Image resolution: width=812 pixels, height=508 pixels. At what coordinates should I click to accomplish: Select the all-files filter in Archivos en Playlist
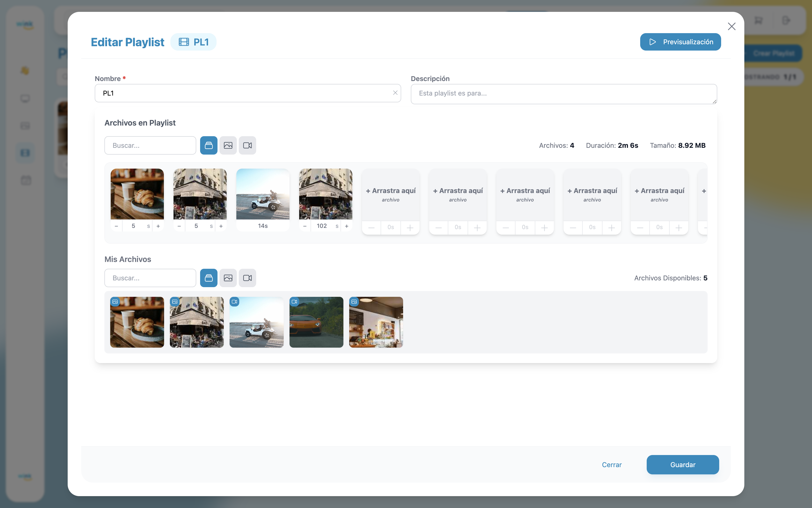point(209,145)
